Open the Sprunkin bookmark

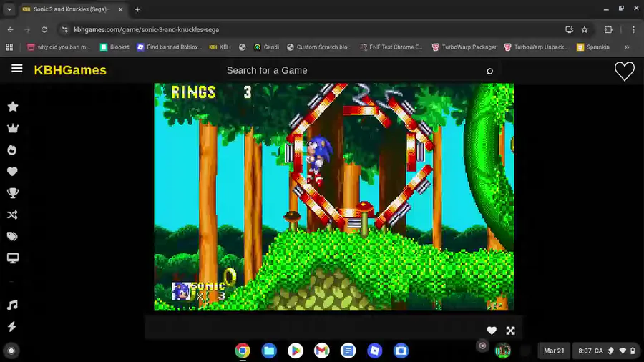(593, 47)
